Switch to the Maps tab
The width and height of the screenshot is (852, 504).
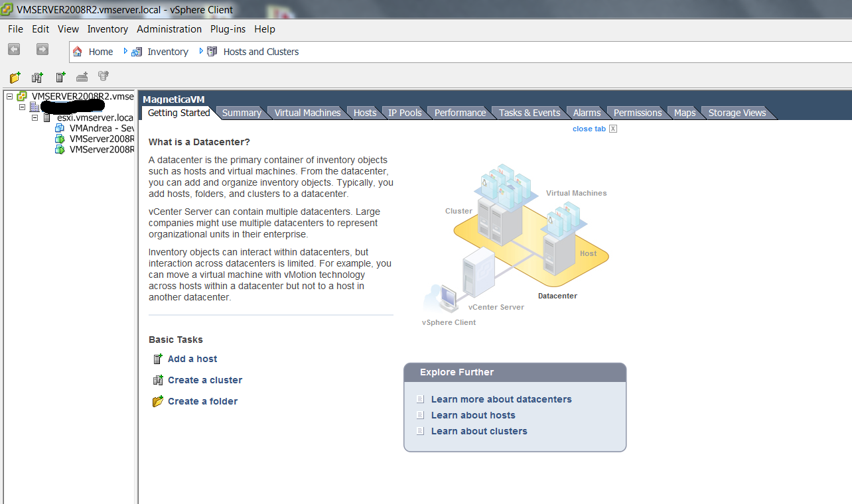(x=685, y=113)
